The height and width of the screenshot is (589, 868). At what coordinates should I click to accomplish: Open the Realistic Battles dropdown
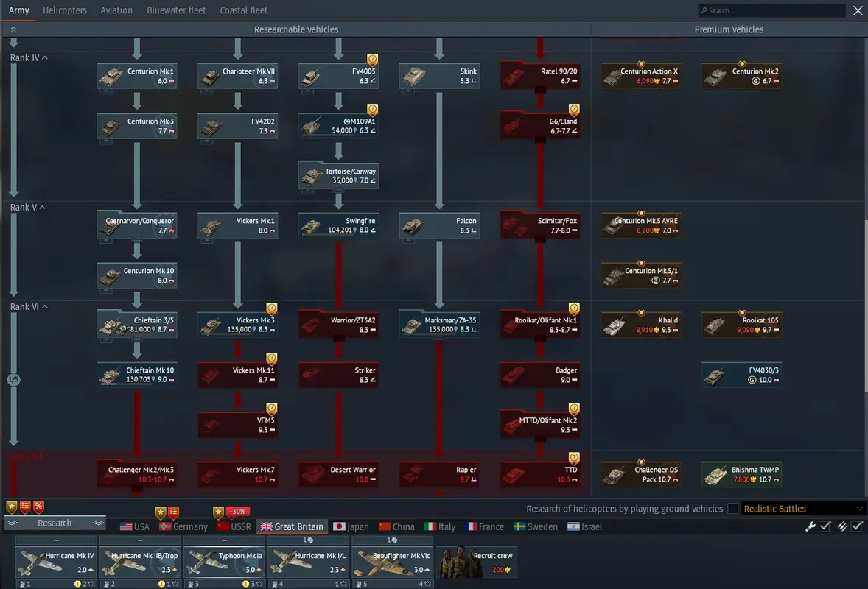802,509
